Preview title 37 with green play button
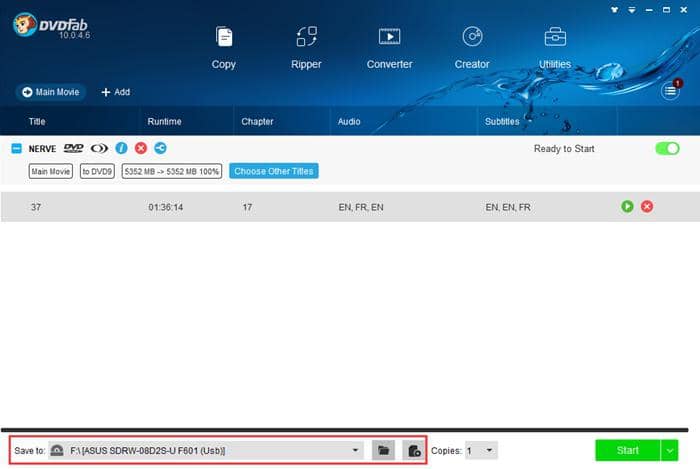Image resolution: width=700 pixels, height=469 pixels. tap(627, 206)
